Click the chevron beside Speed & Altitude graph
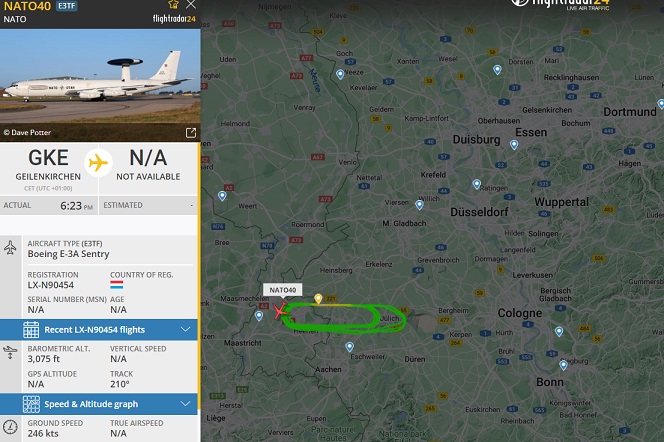 click(x=185, y=404)
